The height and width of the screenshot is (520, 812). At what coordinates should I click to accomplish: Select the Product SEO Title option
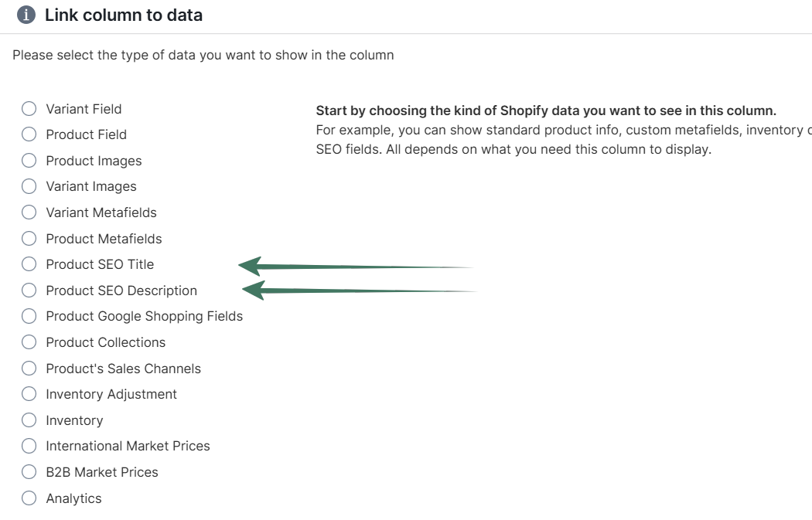pyautogui.click(x=29, y=263)
